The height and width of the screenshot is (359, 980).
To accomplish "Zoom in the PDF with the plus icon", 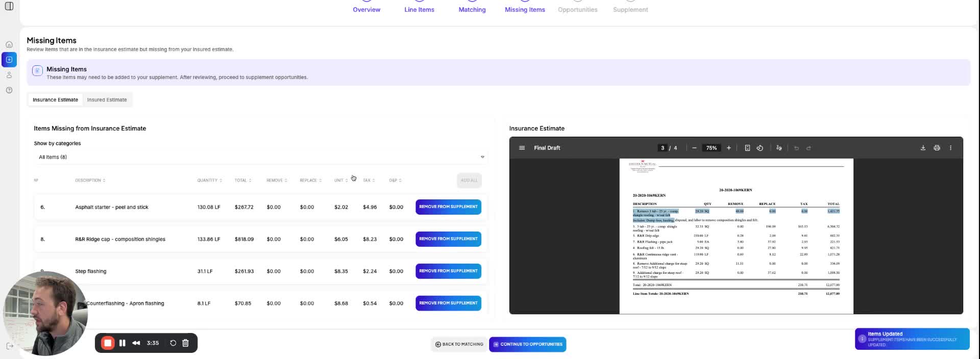I will click(x=729, y=148).
